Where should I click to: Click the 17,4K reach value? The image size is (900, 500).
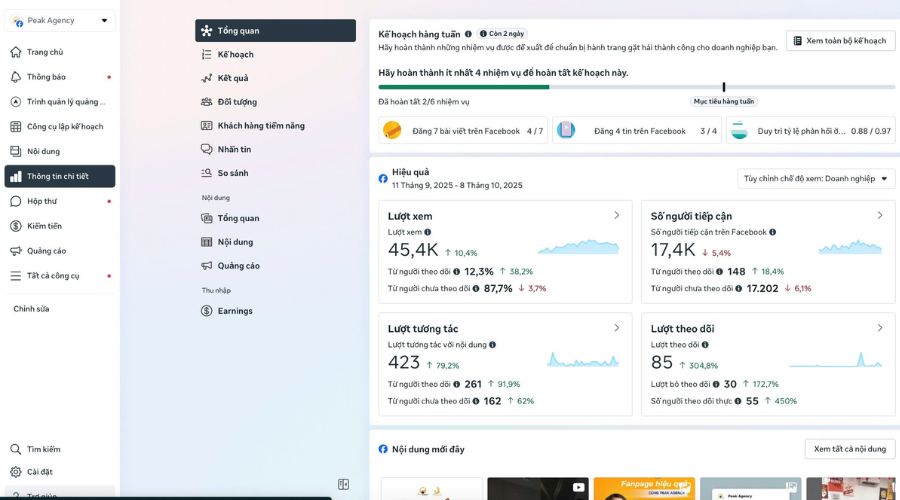click(673, 250)
